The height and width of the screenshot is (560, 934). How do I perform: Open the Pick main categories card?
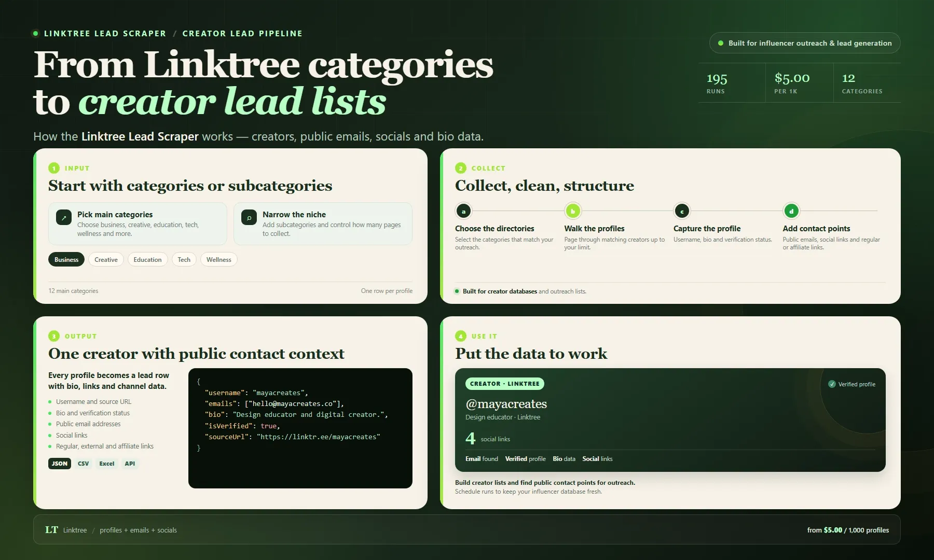138,223
